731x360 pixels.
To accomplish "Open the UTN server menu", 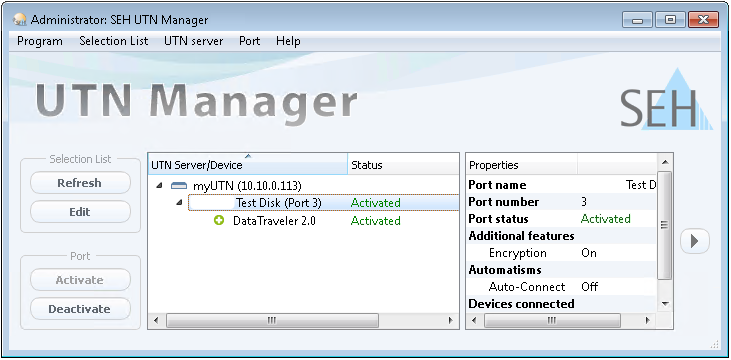I will click(x=193, y=41).
